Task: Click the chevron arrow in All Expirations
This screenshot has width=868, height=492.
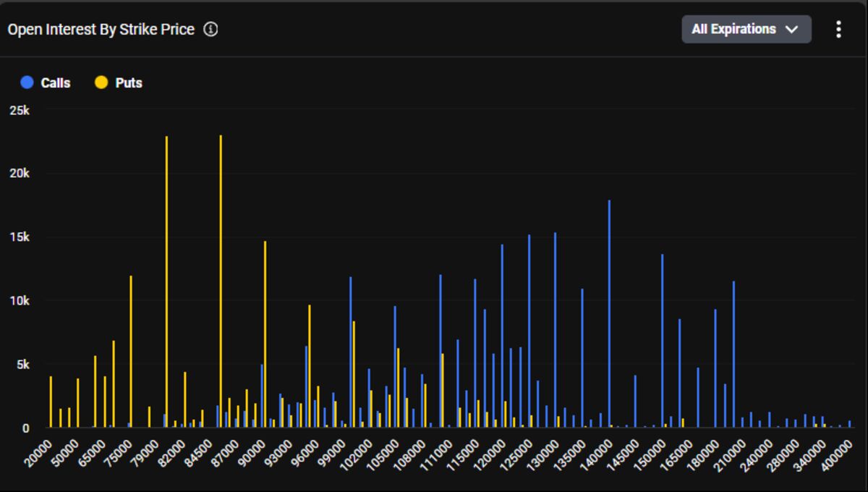Action: 792,30
